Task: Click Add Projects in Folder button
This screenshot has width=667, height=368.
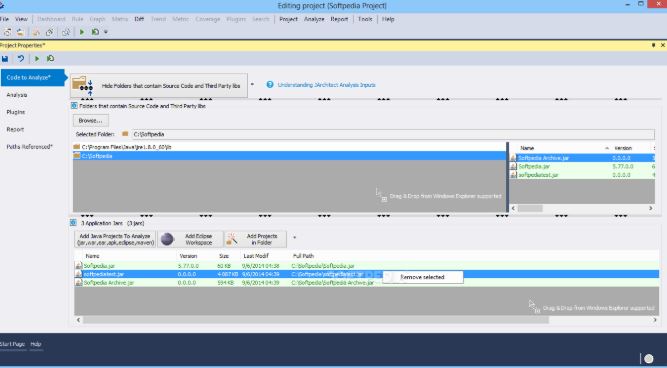Action: coord(255,240)
